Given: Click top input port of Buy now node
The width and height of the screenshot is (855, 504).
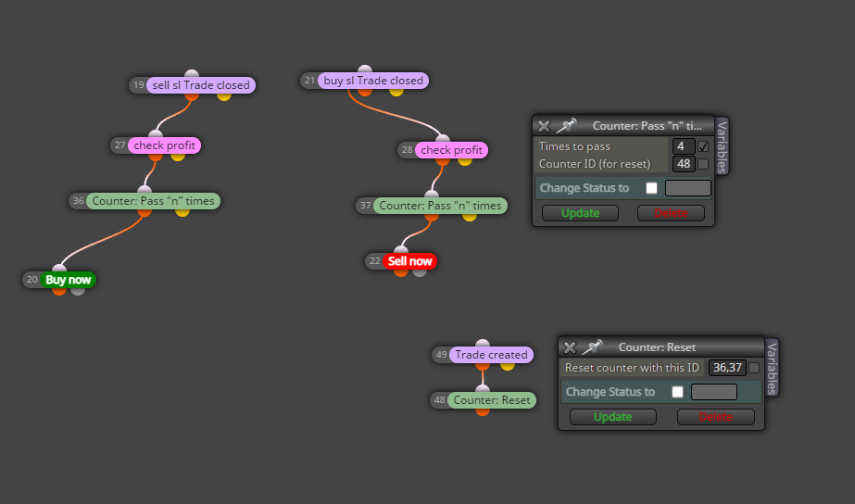Looking at the screenshot, I should [59, 268].
